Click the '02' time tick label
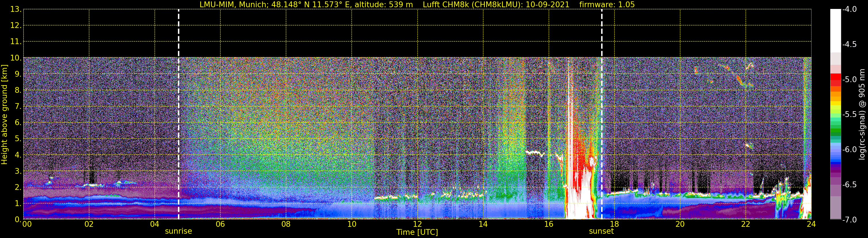 coord(89,224)
